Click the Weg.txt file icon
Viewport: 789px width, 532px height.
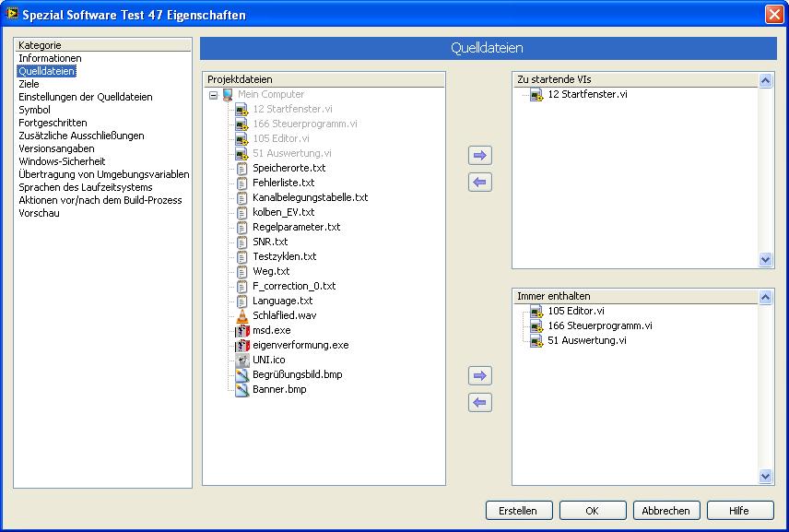[x=242, y=271]
